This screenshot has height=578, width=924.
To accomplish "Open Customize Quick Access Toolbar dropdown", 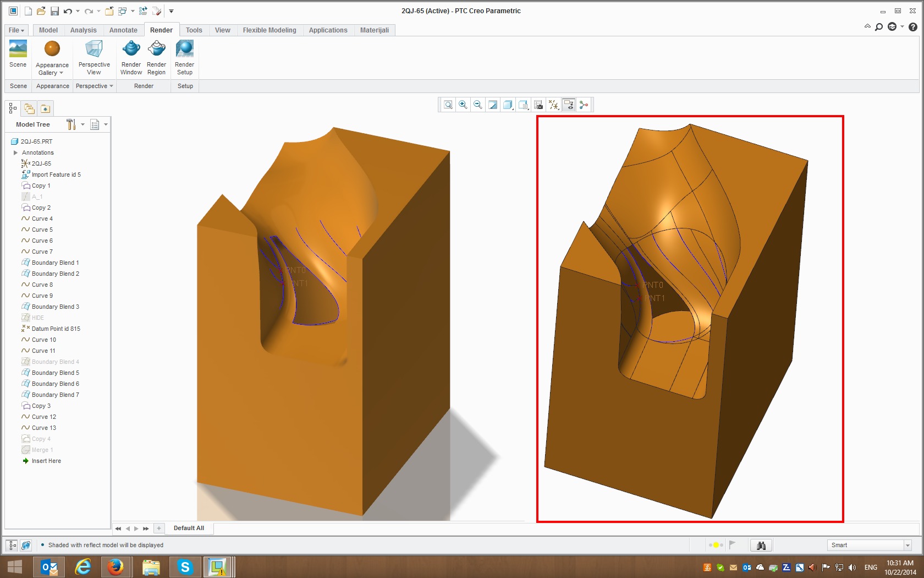I will coord(171,11).
